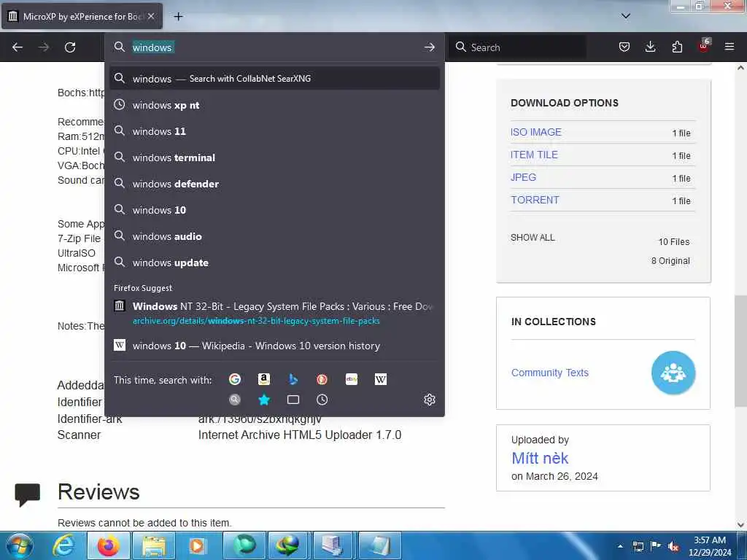The height and width of the screenshot is (560, 747).
Task: Open the ISO IMAGE download link
Action: (x=536, y=132)
